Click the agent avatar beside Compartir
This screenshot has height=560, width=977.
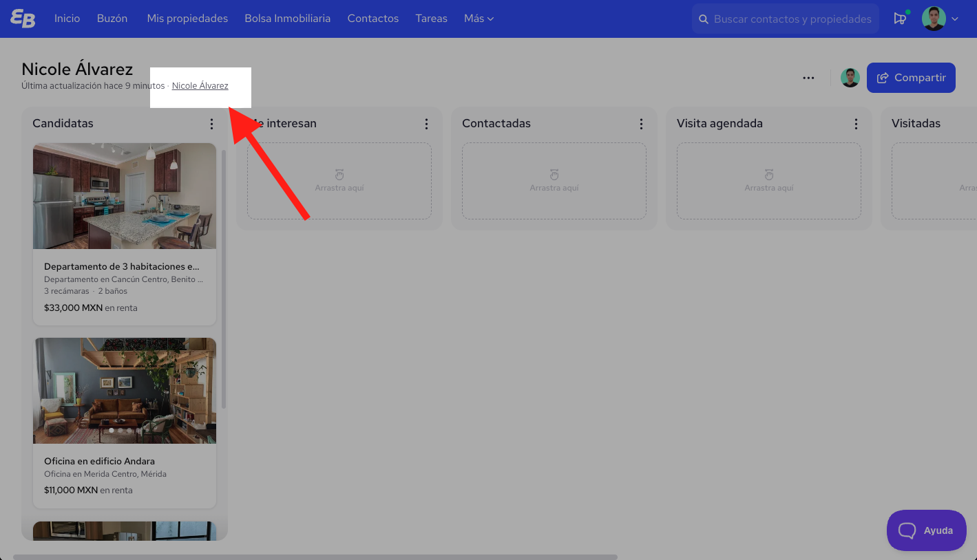tap(850, 78)
